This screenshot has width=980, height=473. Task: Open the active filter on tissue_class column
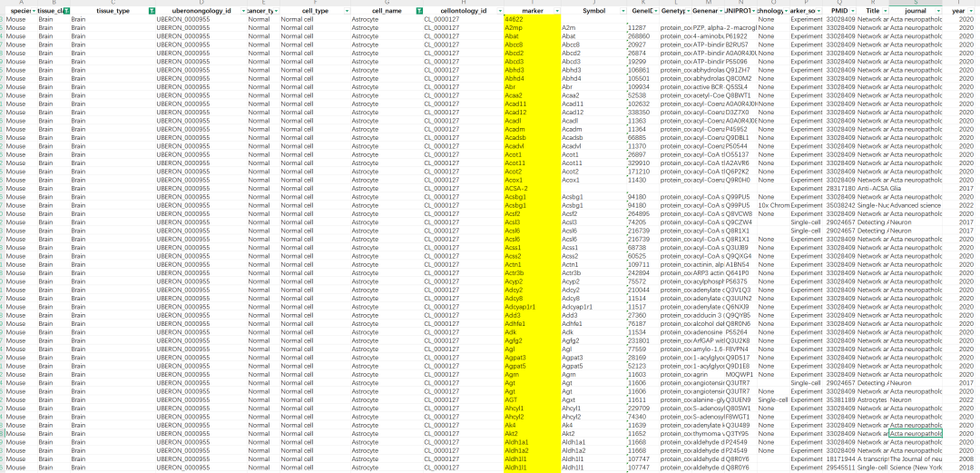coord(66,12)
